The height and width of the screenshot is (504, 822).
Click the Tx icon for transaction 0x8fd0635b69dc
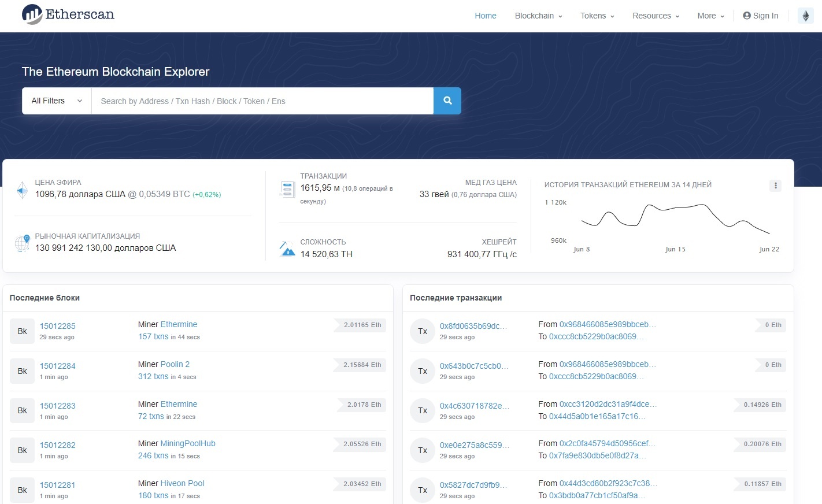click(x=422, y=331)
